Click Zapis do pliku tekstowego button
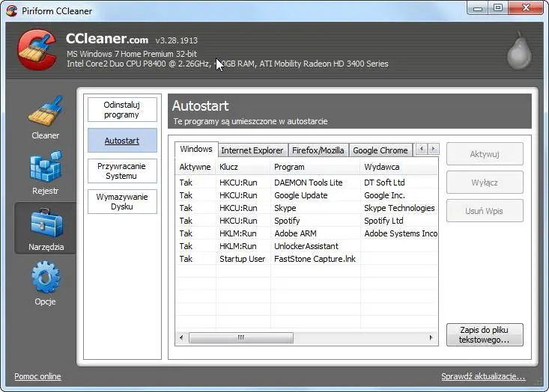549x392 pixels. coord(485,334)
